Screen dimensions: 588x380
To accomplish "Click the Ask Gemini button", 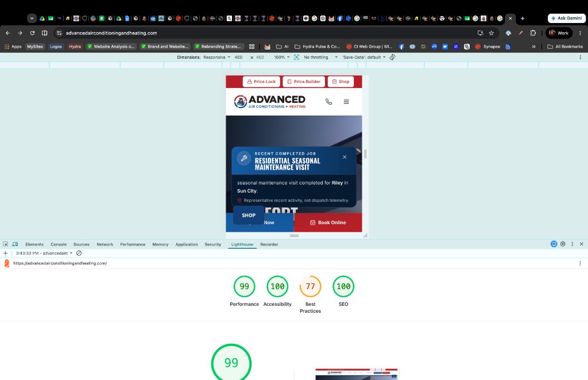I will tap(567, 18).
